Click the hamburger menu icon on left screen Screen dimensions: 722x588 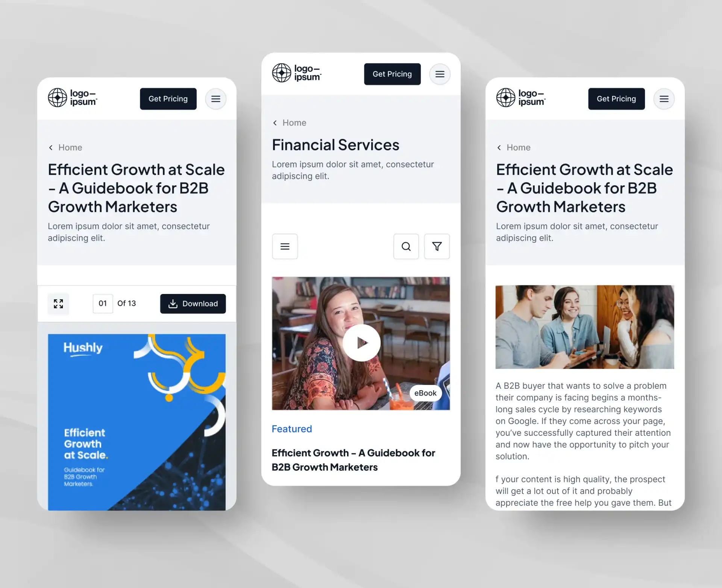point(216,98)
